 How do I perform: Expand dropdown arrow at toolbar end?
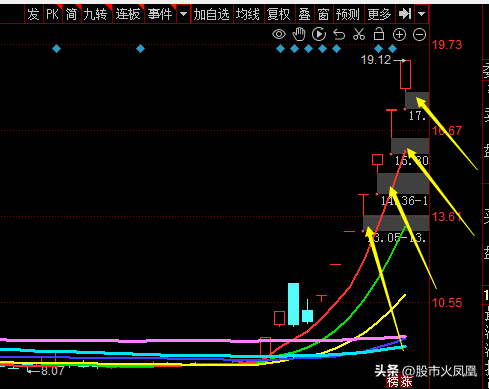[421, 14]
